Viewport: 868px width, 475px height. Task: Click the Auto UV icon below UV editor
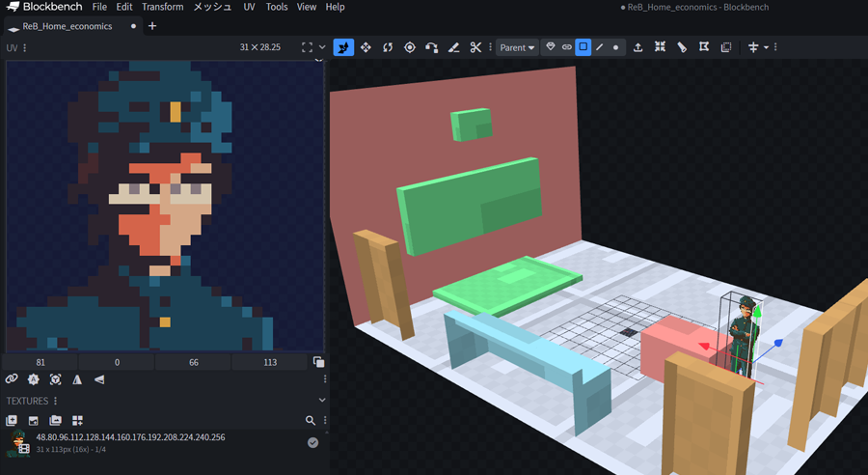click(x=34, y=379)
